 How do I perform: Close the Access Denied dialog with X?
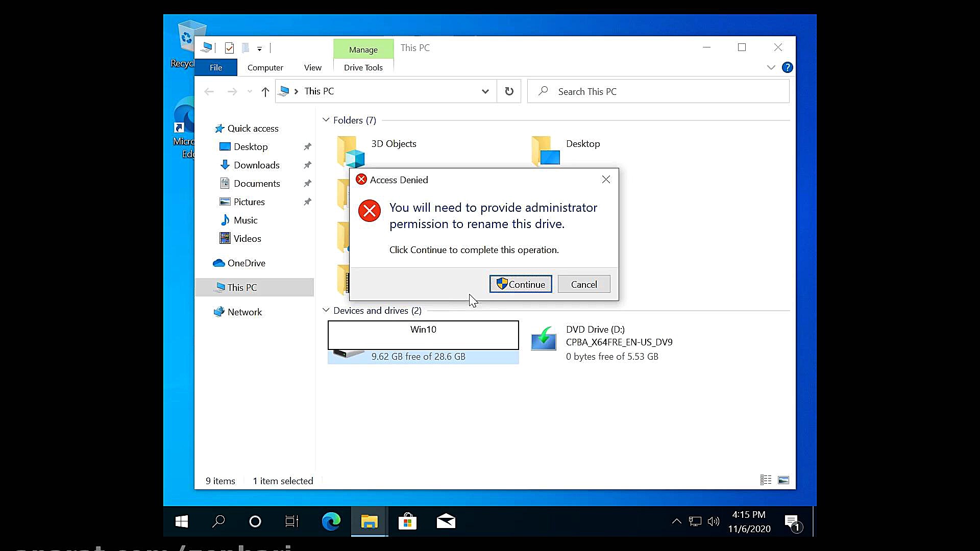(606, 180)
